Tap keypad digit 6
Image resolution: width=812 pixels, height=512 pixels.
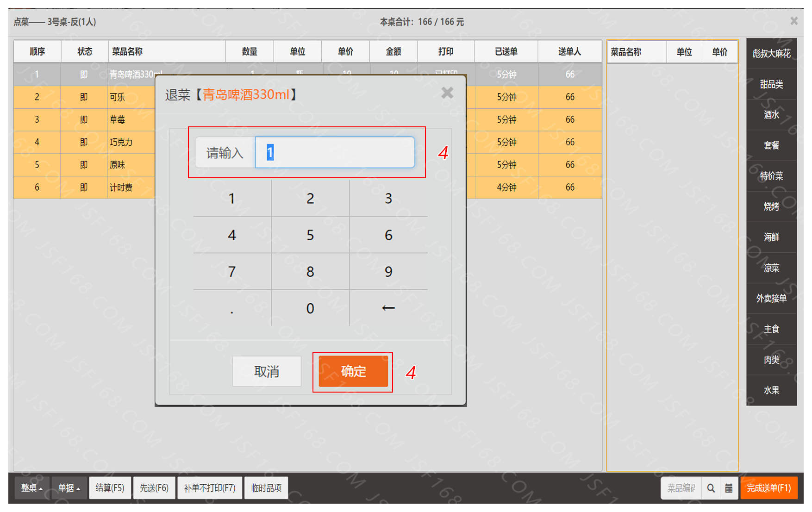tap(388, 235)
